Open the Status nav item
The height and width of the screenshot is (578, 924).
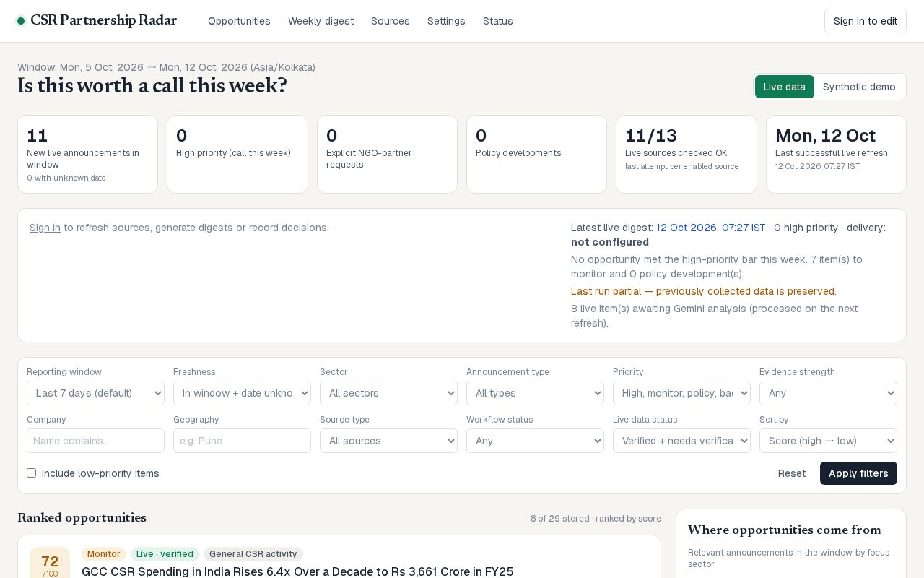[498, 21]
